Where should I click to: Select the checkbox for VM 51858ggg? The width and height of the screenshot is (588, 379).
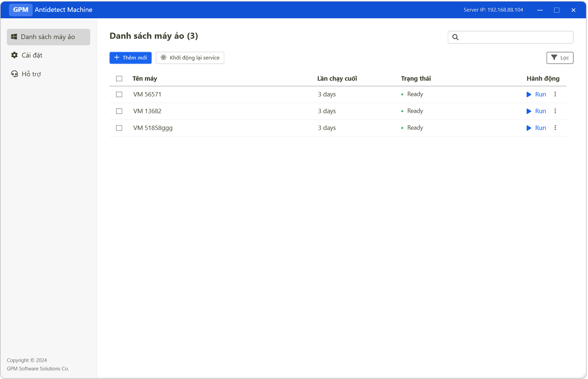119,128
